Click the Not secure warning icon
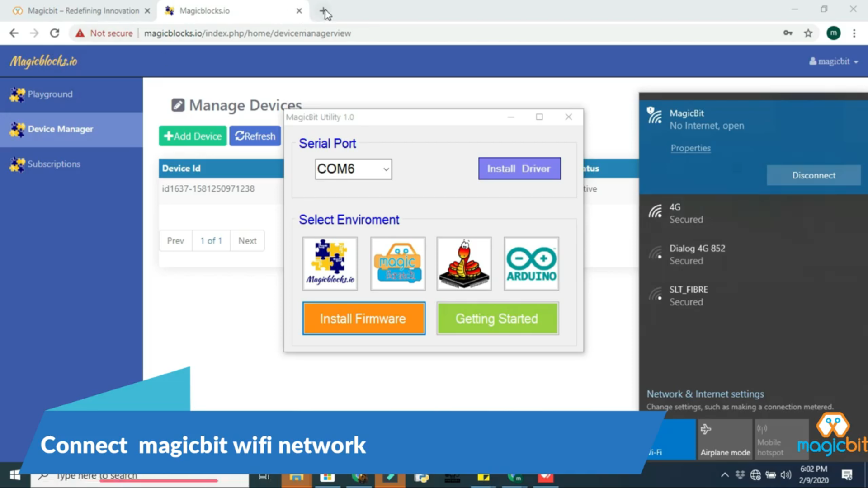868x488 pixels. (80, 33)
